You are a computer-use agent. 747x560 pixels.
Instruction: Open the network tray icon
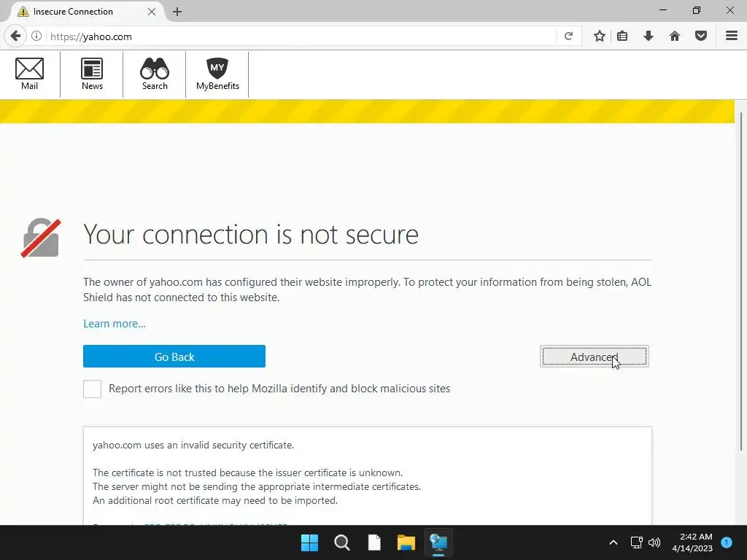pos(636,542)
